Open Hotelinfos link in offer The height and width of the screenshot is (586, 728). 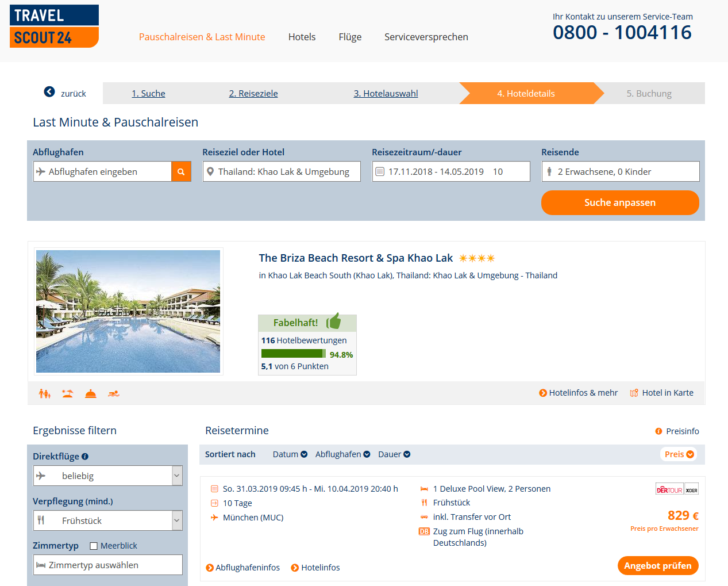[315, 568]
